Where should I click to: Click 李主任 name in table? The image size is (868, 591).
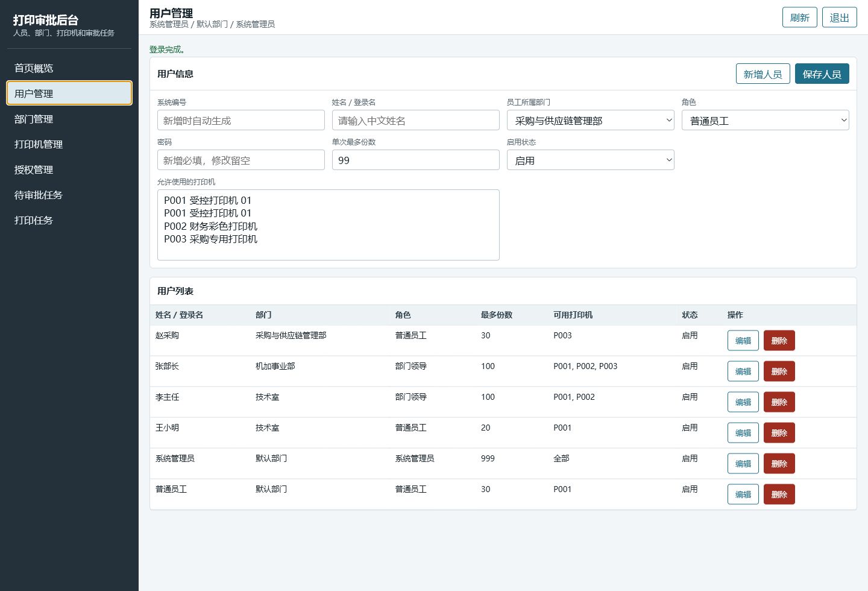click(167, 397)
